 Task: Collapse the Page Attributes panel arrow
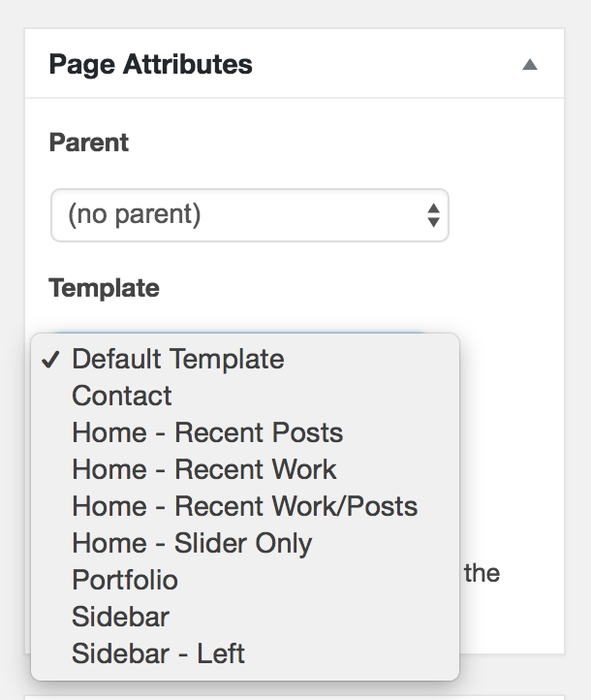(529, 65)
